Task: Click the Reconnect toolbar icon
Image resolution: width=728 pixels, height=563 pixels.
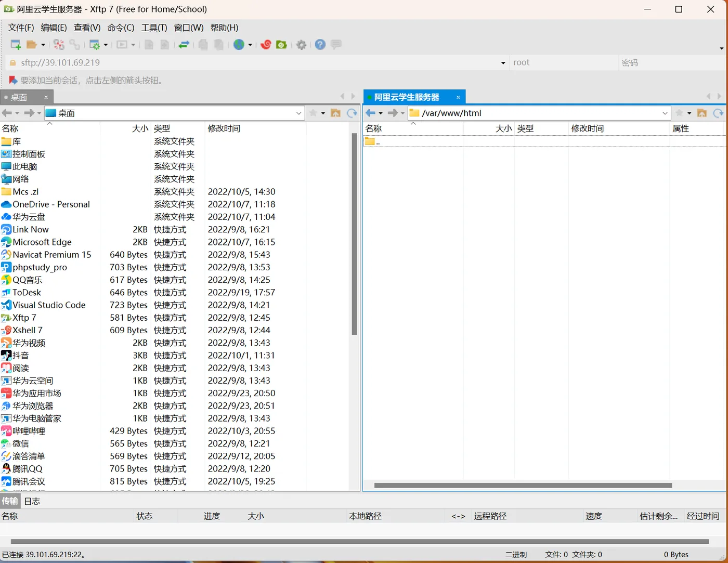Action: tap(59, 45)
